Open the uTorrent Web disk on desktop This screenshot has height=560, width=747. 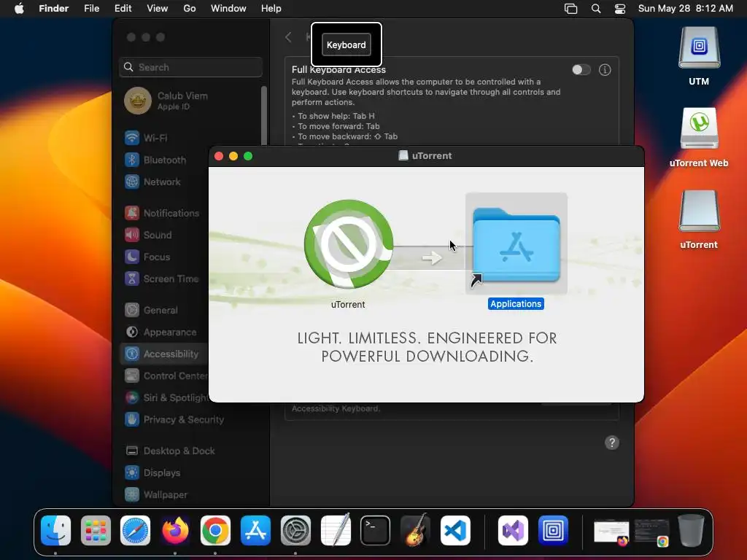(699, 128)
